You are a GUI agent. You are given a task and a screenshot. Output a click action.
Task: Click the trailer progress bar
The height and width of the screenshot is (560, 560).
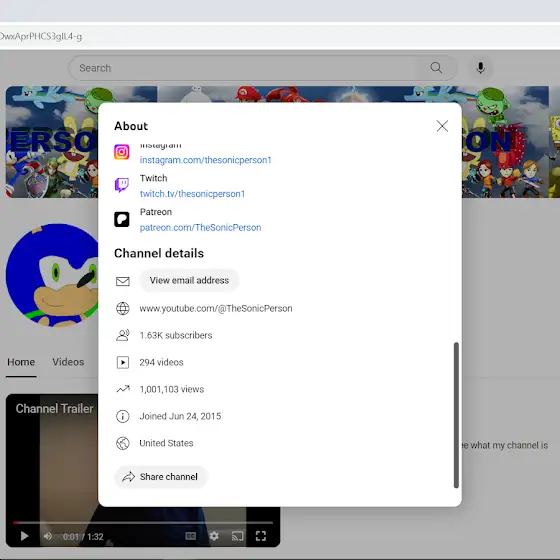click(x=143, y=522)
